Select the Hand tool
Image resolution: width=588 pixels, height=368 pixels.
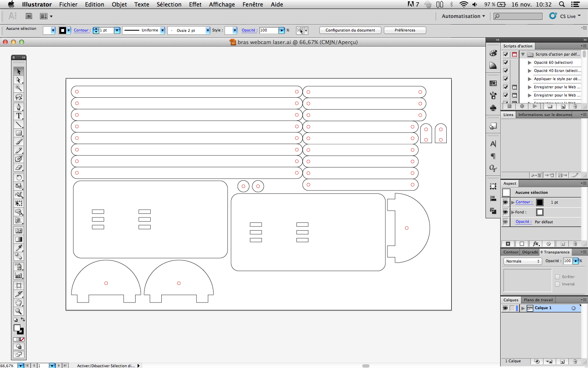click(x=19, y=303)
